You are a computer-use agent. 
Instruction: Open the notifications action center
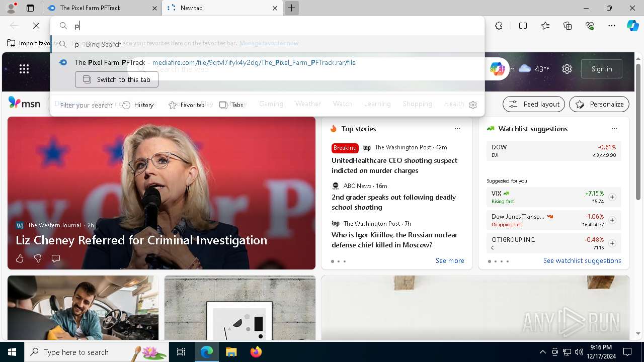[x=627, y=352]
